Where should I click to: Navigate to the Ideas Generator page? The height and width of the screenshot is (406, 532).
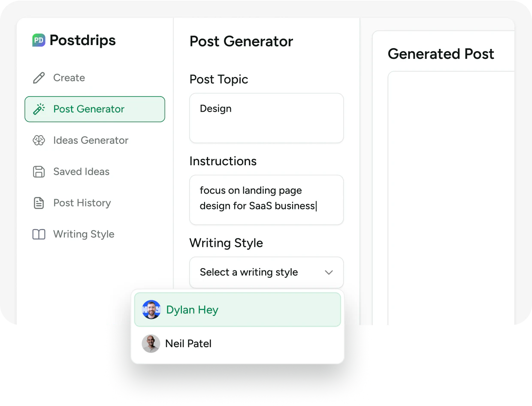click(91, 140)
